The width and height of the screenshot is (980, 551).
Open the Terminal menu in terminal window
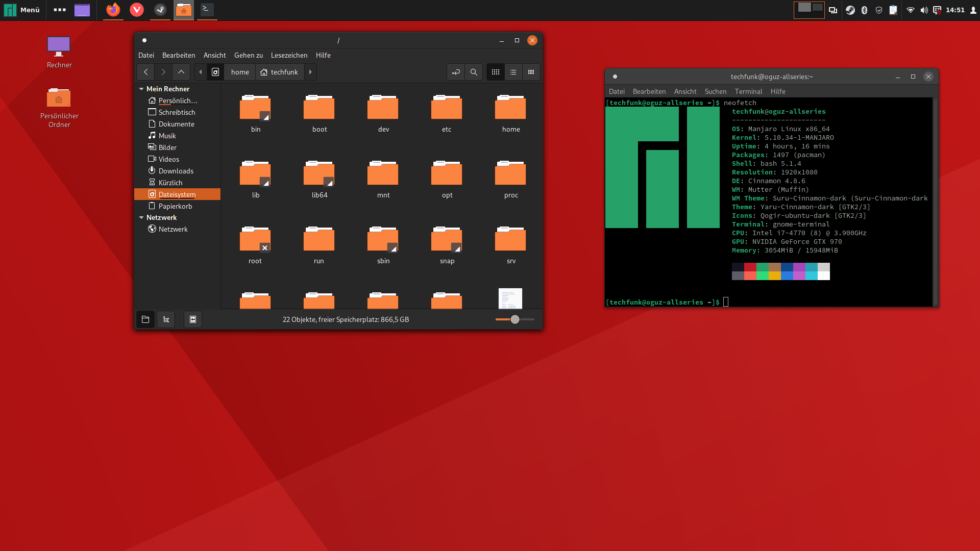[748, 91]
